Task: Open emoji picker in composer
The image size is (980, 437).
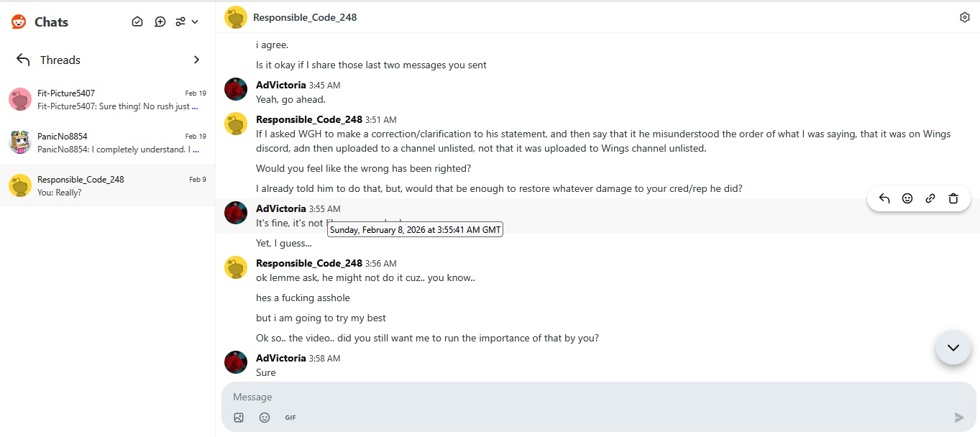Action: [x=265, y=418]
